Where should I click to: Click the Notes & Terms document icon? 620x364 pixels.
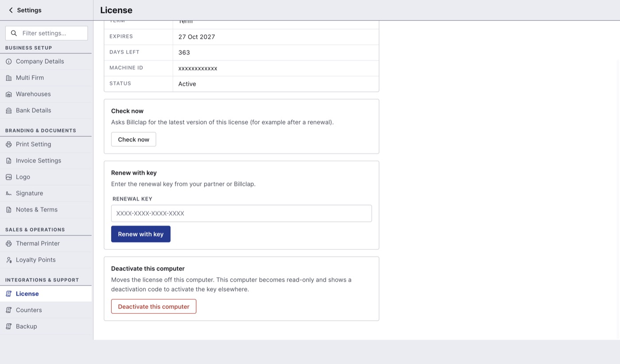coord(8,210)
